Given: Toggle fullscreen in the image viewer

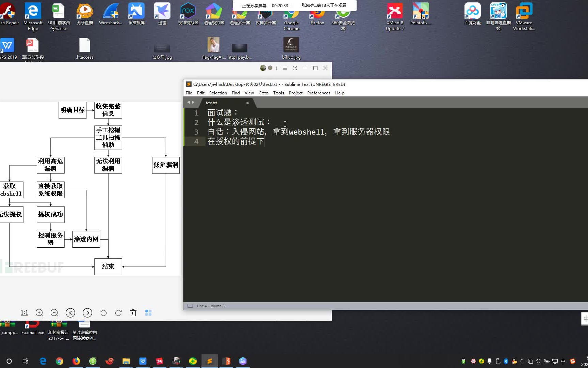Looking at the screenshot, I should (x=295, y=68).
